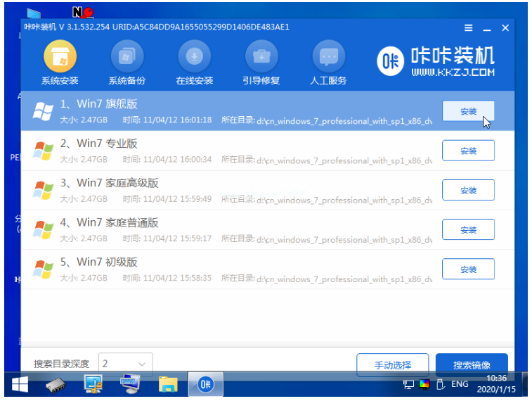This screenshot has width=532, height=401.
Task: Open the 系统备份 system backup icon
Action: pos(127,63)
